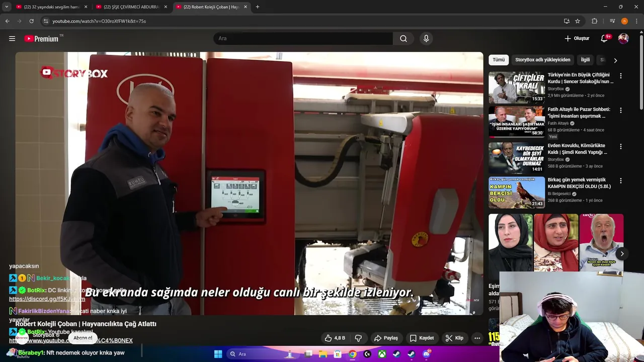Select the İlgili filter chip

tap(585, 60)
